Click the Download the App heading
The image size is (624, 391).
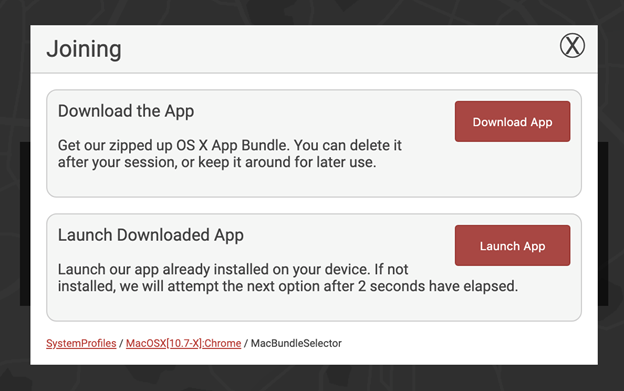126,111
